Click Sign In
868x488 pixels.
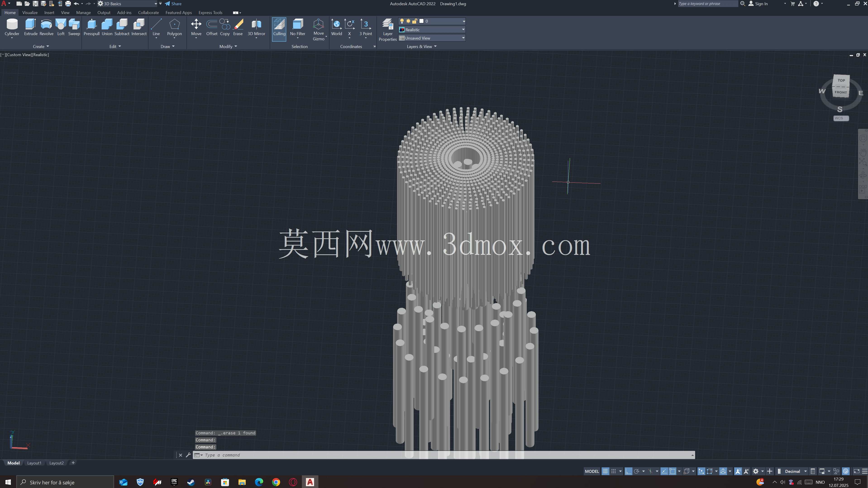point(758,4)
